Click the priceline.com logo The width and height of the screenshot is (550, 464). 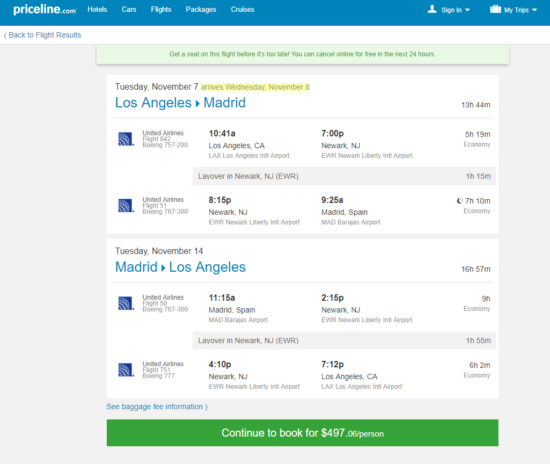[x=45, y=9]
